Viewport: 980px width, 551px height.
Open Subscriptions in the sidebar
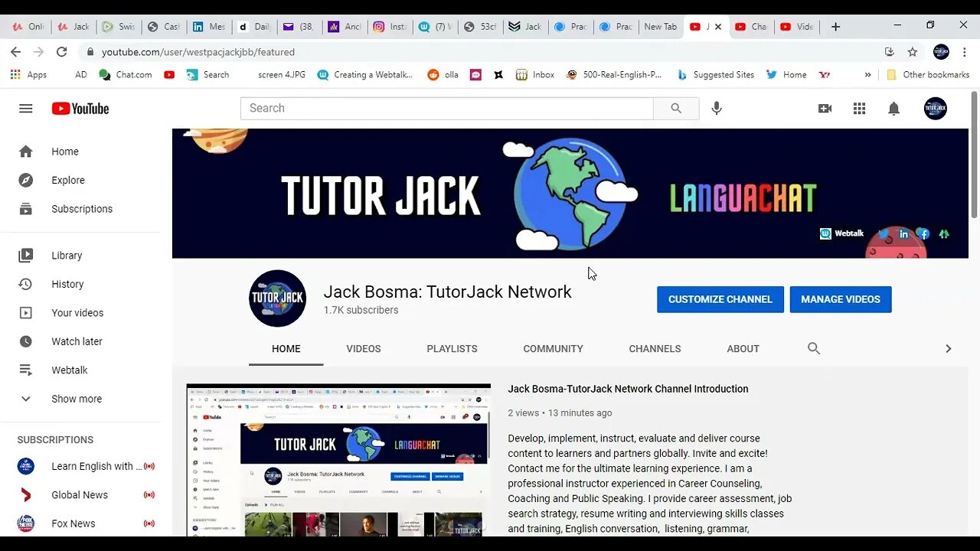(80, 209)
